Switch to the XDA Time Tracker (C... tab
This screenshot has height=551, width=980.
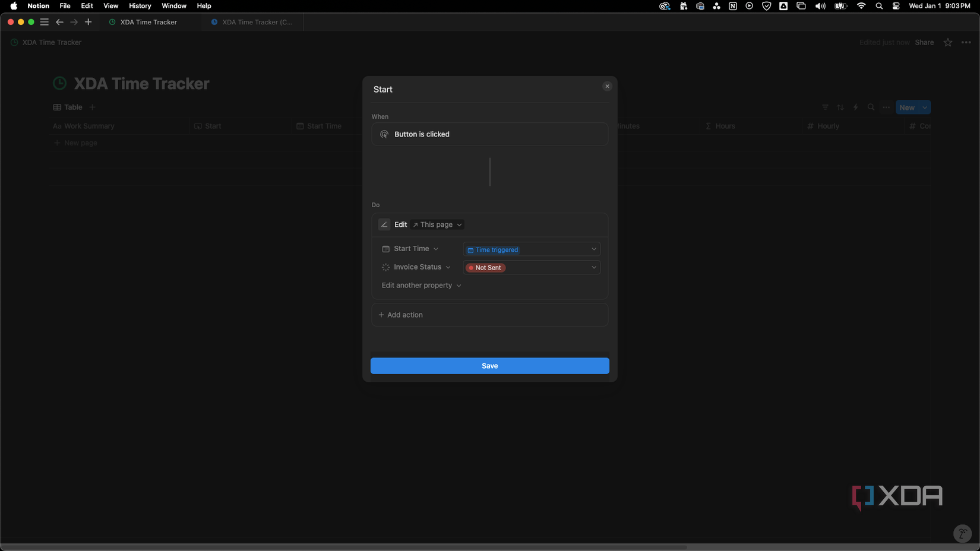pyautogui.click(x=253, y=22)
